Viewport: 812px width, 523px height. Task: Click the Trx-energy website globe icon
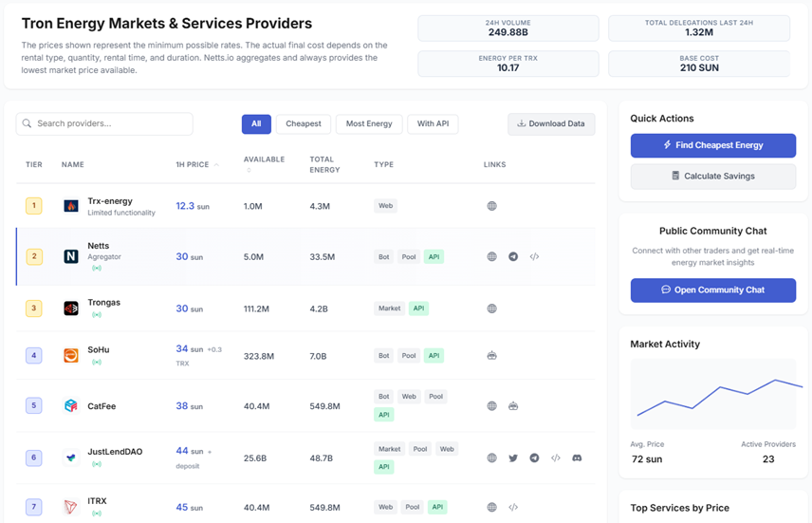point(491,206)
